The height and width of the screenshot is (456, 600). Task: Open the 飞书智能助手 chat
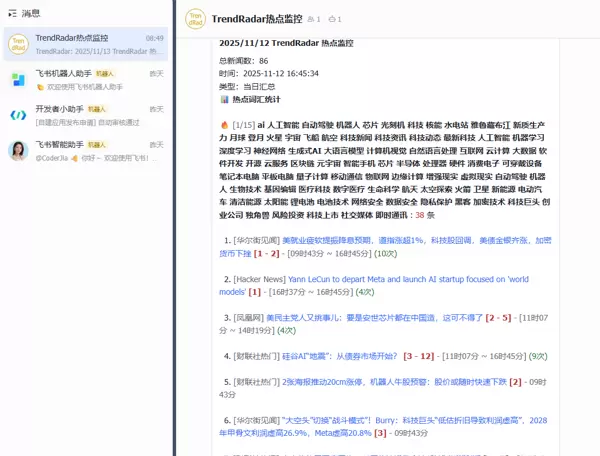point(86,151)
